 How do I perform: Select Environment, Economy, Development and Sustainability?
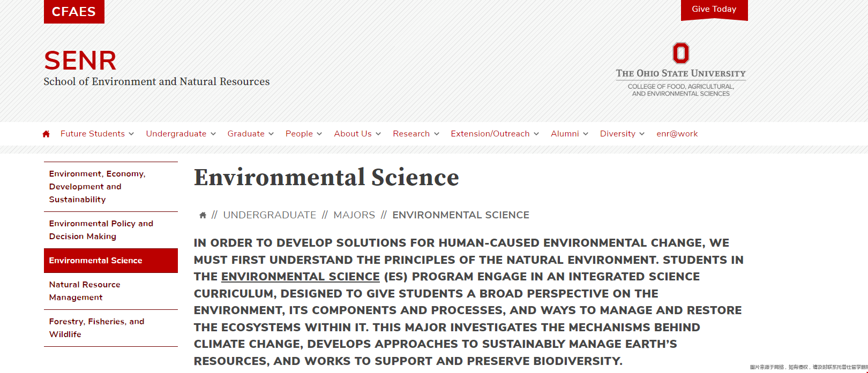pyautogui.click(x=111, y=187)
